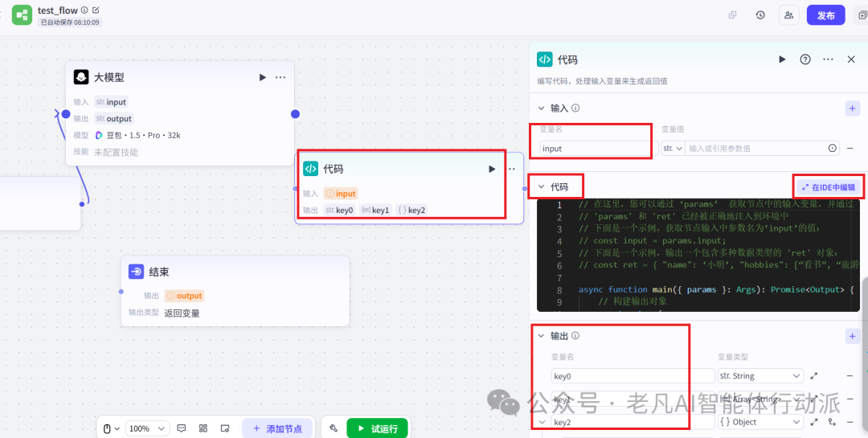Edit the key0 variable name field
Screen dimensions: 868x438
633,376
